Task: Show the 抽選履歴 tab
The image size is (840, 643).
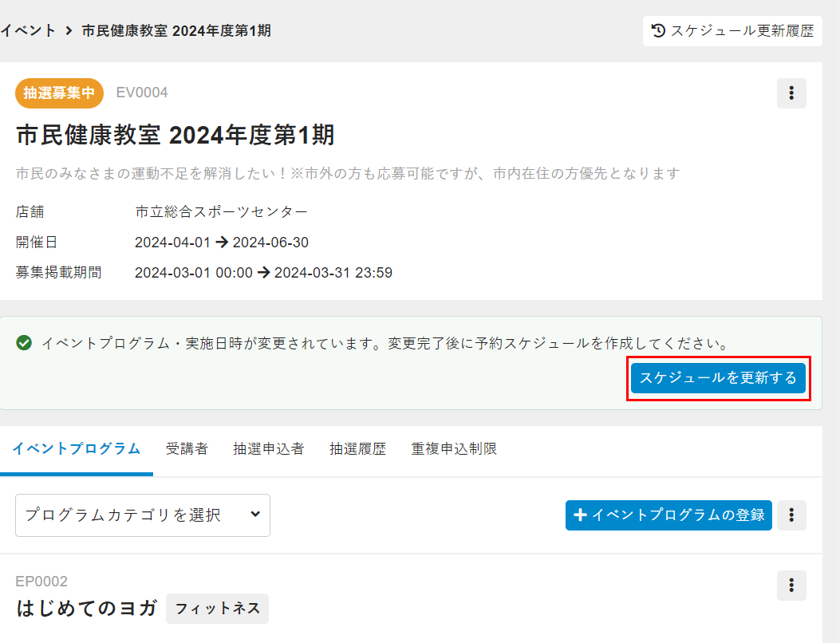Action: pyautogui.click(x=357, y=449)
